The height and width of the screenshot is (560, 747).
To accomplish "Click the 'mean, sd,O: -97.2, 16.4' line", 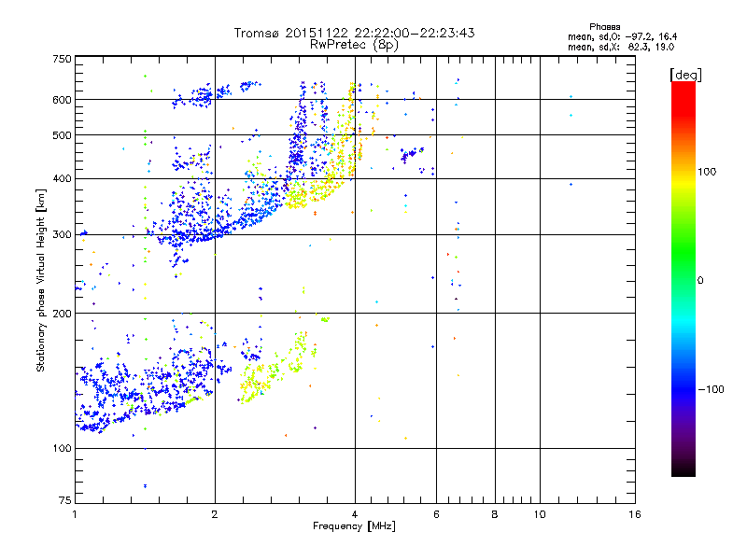I will [622, 36].
